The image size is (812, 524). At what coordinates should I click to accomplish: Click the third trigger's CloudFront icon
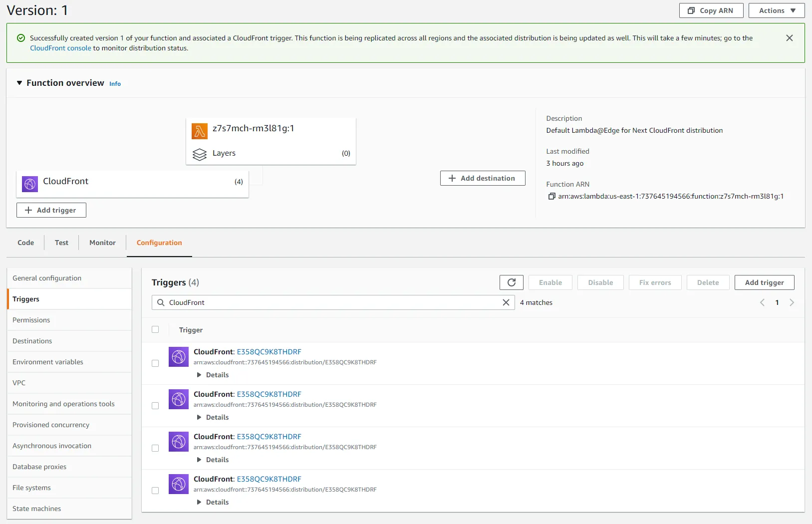point(179,442)
